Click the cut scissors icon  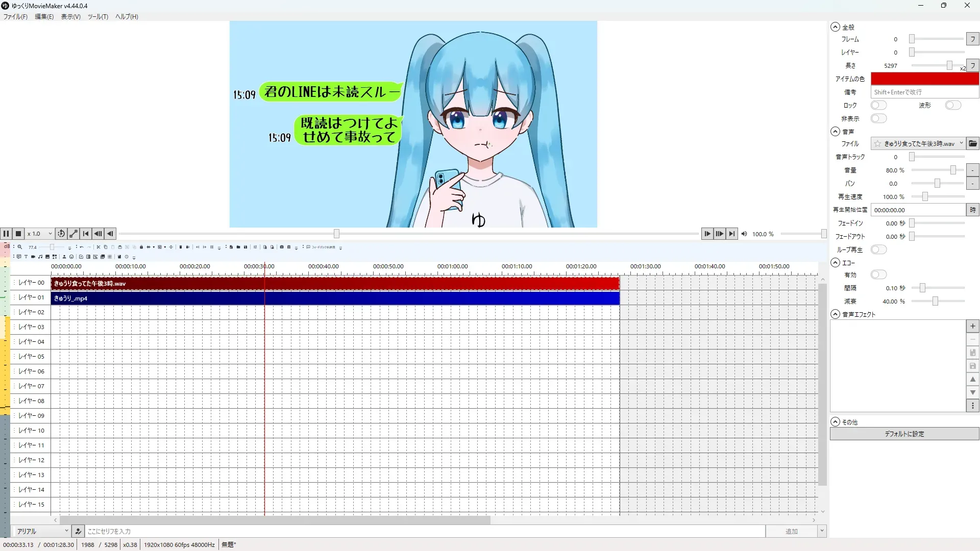coord(99,247)
